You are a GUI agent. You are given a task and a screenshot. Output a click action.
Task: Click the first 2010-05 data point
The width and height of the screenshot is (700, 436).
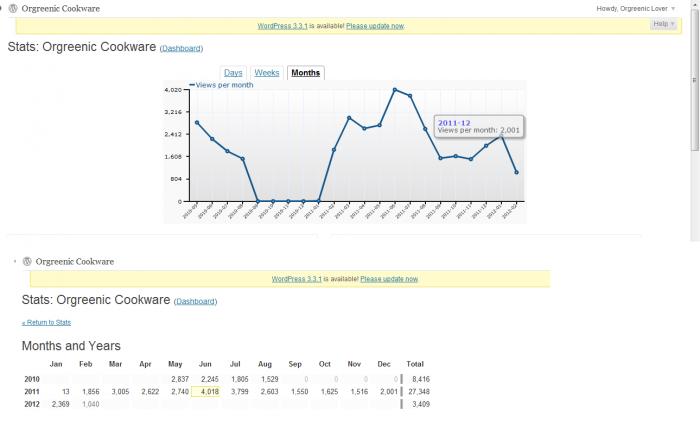click(x=197, y=122)
